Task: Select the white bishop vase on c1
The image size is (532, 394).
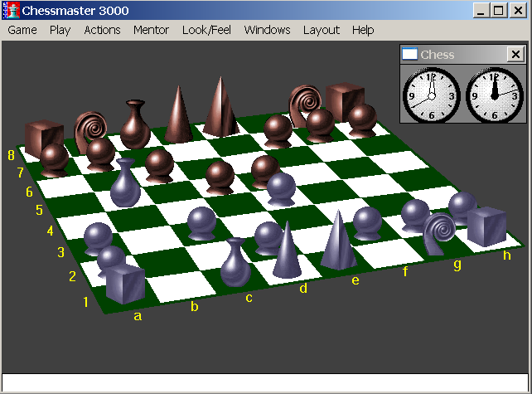Action: pyautogui.click(x=235, y=262)
